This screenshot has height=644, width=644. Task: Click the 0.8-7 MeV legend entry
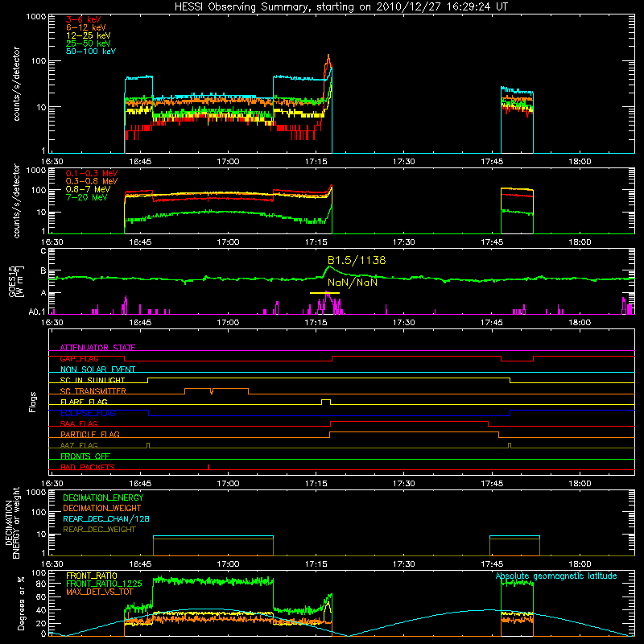point(88,189)
